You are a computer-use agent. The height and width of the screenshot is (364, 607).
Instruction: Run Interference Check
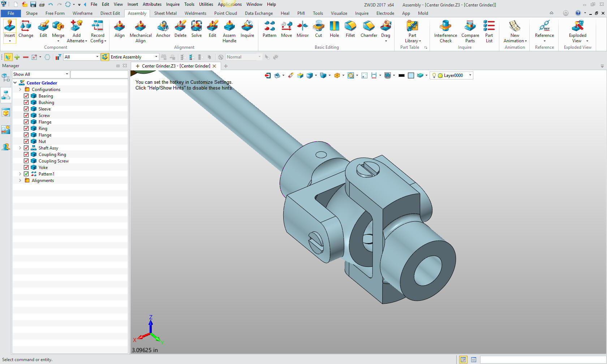pos(445,32)
